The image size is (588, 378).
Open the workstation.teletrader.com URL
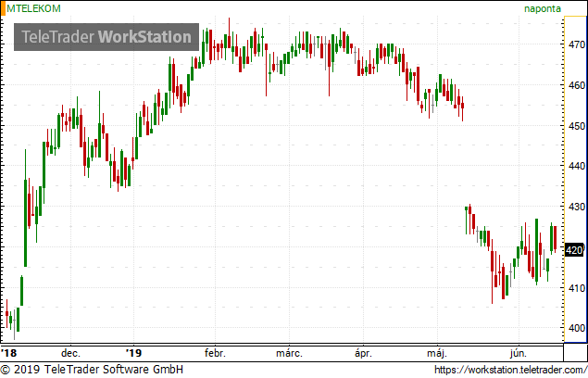[x=511, y=370]
